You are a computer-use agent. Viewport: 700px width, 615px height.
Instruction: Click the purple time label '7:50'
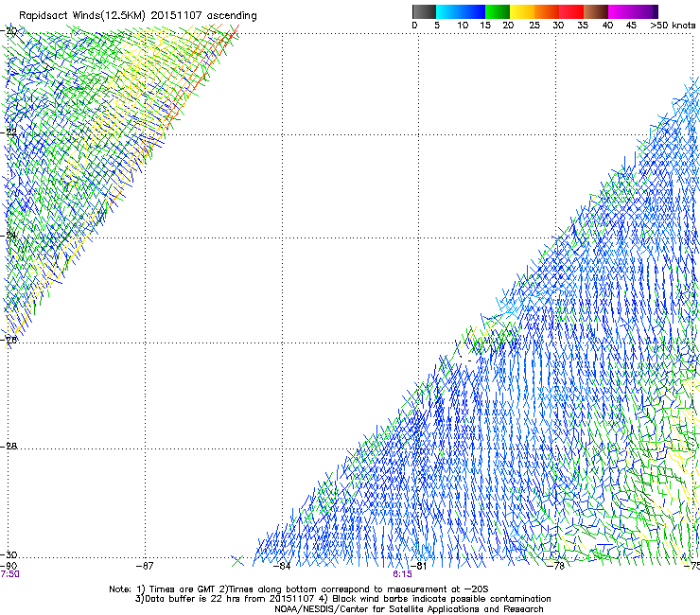click(x=9, y=574)
